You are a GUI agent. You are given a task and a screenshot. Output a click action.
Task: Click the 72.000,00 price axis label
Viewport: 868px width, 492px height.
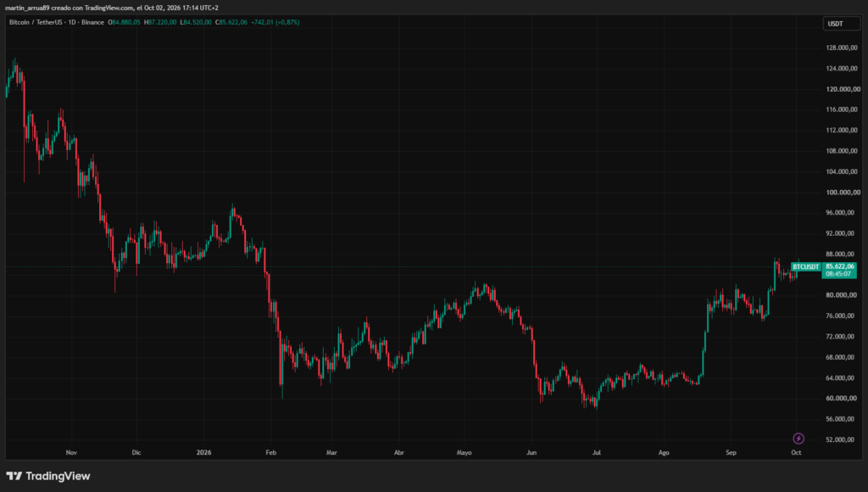(842, 336)
